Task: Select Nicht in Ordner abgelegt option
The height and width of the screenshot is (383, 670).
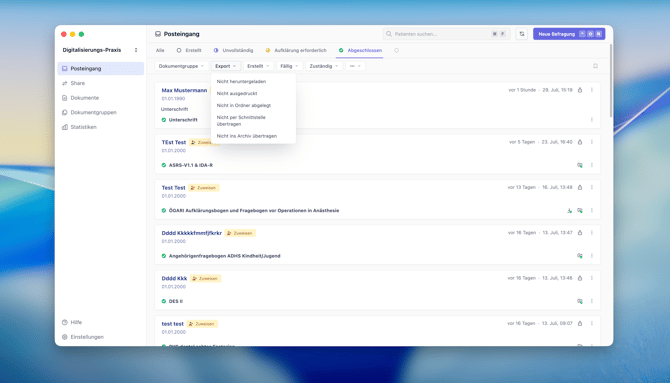Action: [x=253, y=105]
